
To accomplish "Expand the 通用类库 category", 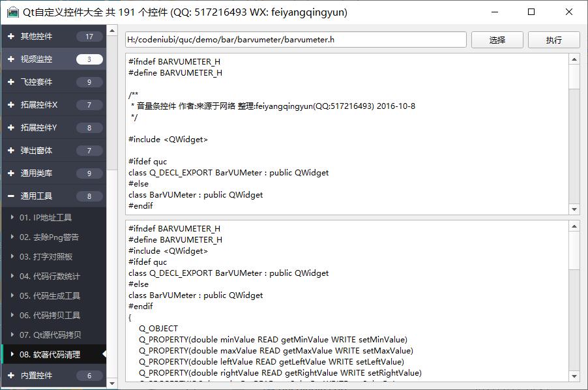I will click(37, 173).
